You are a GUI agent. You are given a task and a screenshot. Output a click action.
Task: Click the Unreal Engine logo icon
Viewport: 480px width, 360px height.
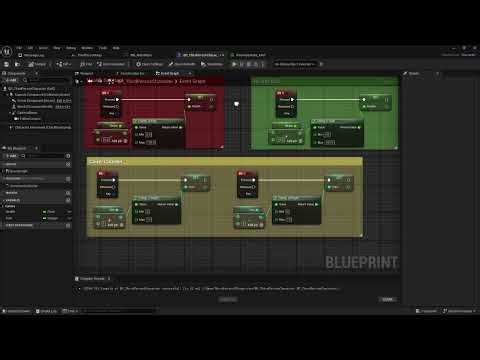coord(7,51)
